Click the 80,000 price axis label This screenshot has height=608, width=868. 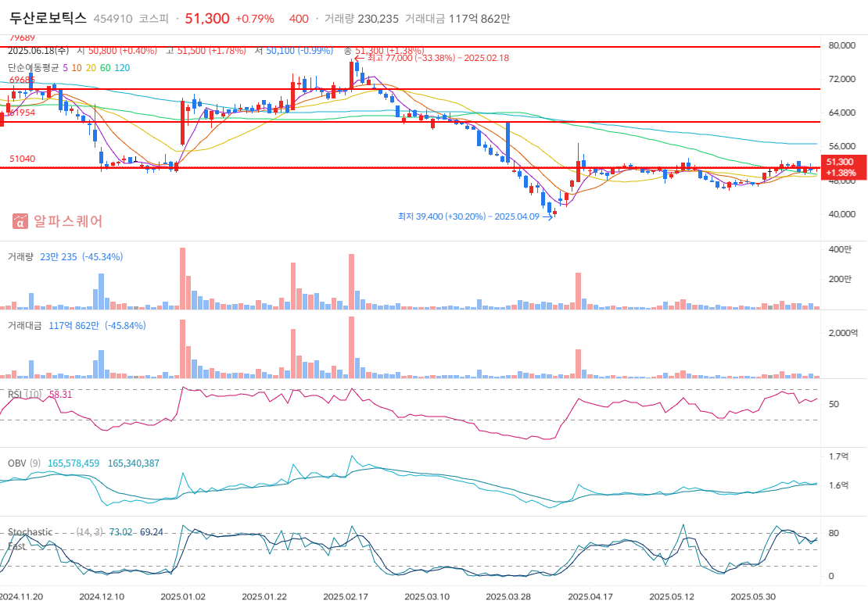(841, 45)
